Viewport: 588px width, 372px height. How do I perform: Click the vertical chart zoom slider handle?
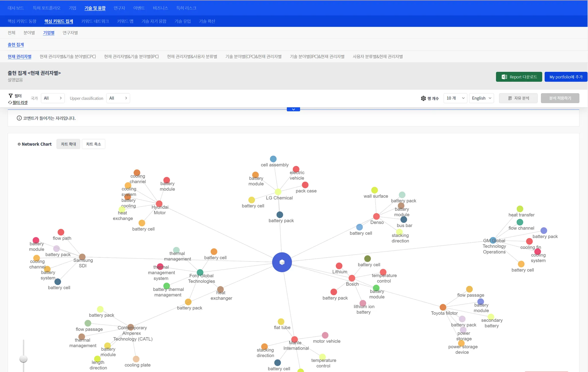click(23, 359)
